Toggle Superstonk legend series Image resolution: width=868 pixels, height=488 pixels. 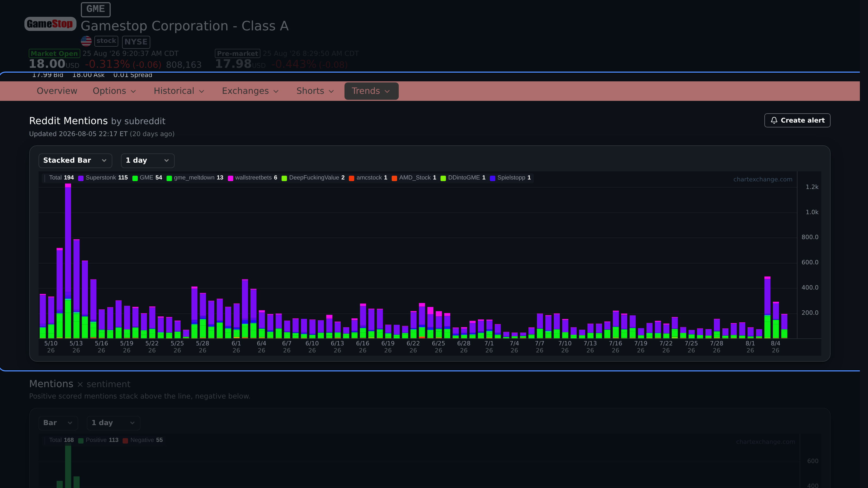tap(103, 178)
